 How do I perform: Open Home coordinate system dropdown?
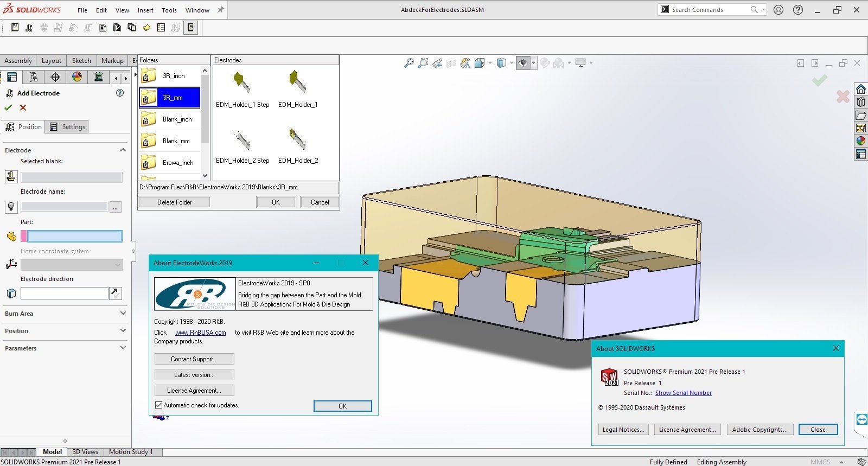click(x=118, y=265)
